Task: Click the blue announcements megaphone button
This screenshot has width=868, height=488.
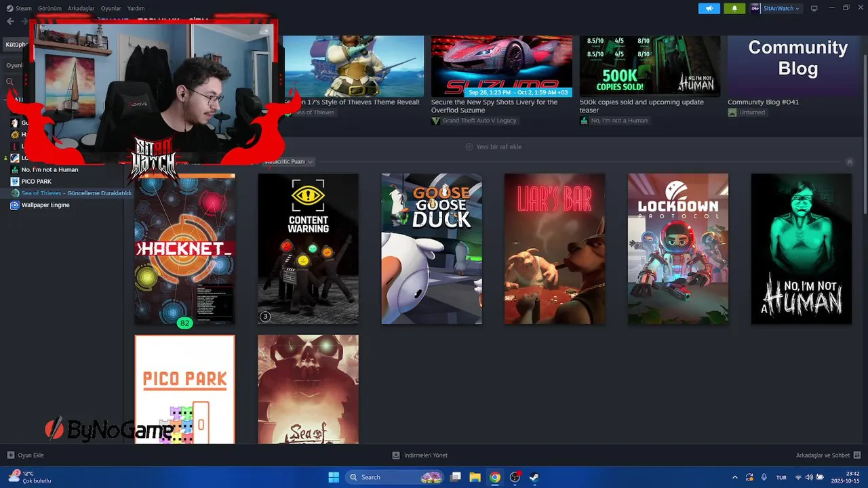Action: [709, 8]
